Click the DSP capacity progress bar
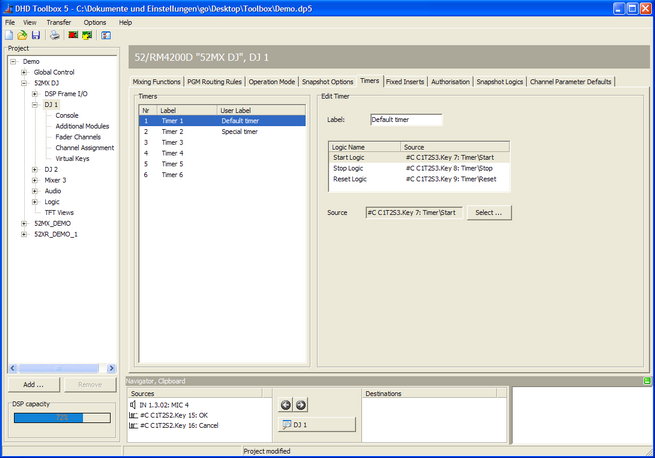The height and width of the screenshot is (458, 655). [x=60, y=417]
